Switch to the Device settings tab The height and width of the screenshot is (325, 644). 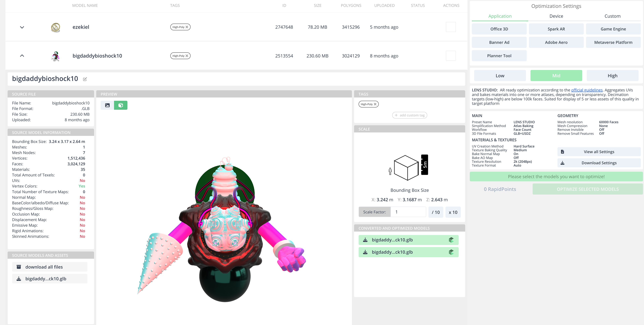556,16
